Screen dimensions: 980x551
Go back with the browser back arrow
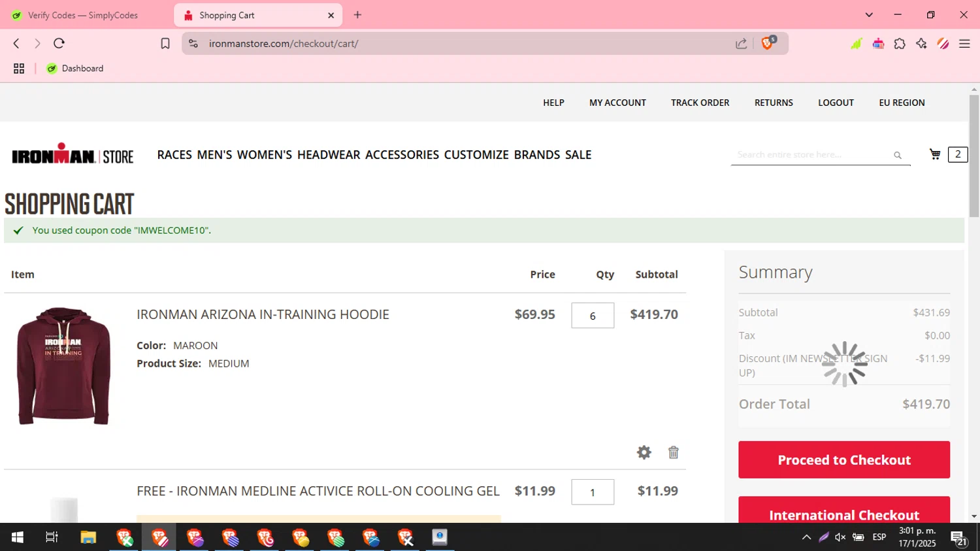[16, 44]
